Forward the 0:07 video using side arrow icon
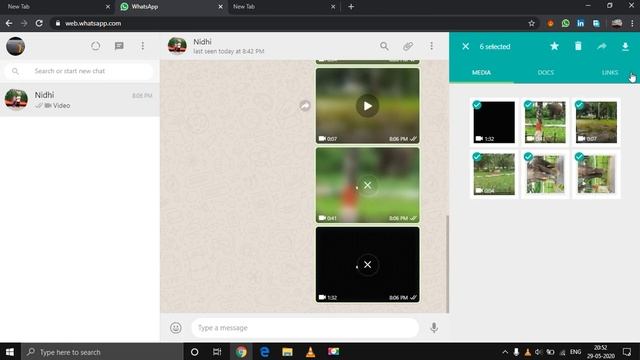Viewport: 640px width, 360px height. point(305,106)
